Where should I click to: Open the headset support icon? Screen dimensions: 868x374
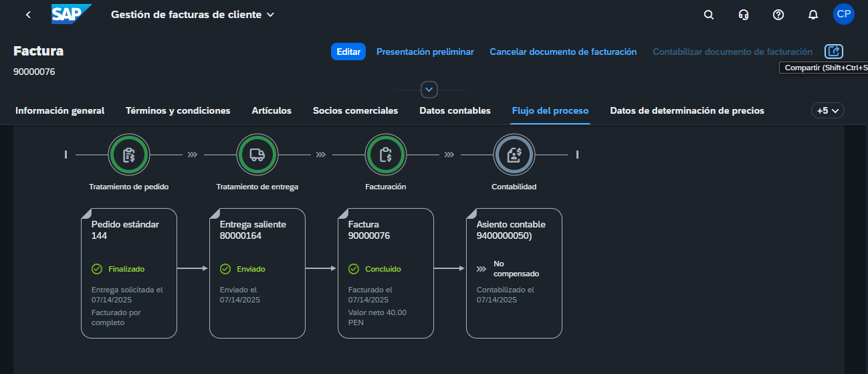744,15
